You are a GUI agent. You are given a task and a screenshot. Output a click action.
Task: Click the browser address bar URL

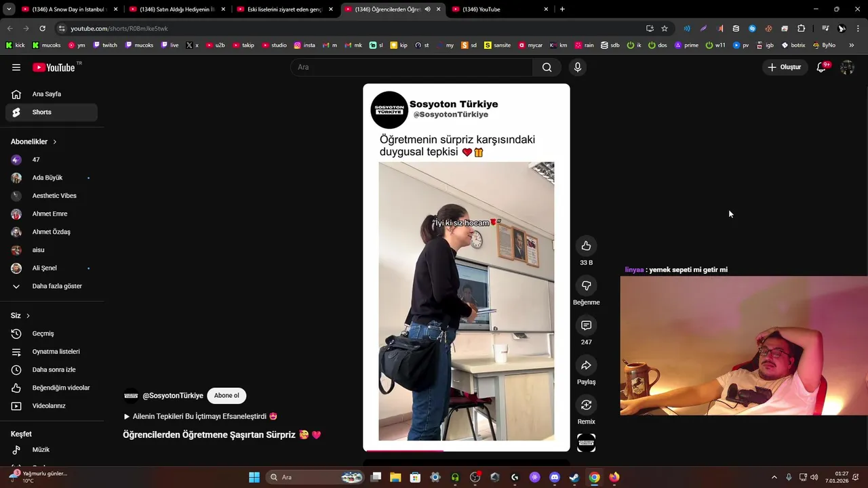(119, 28)
